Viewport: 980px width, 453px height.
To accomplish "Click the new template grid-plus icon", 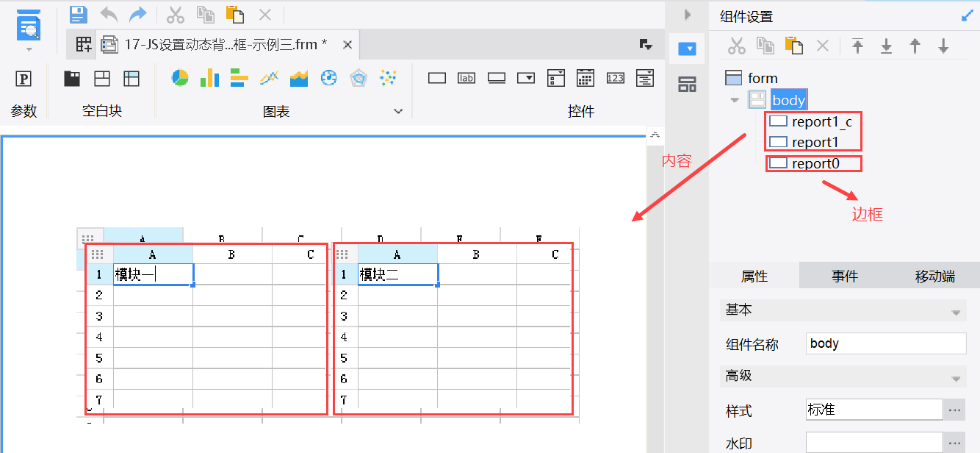I will coord(84,45).
